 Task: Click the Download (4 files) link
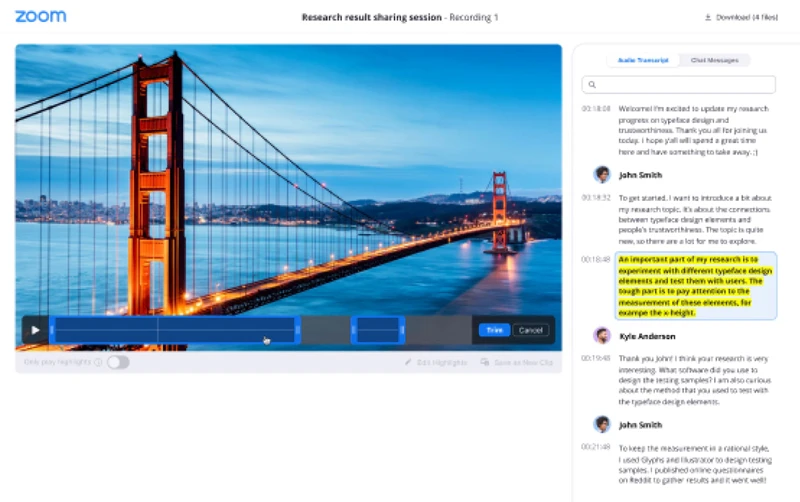[x=745, y=18]
